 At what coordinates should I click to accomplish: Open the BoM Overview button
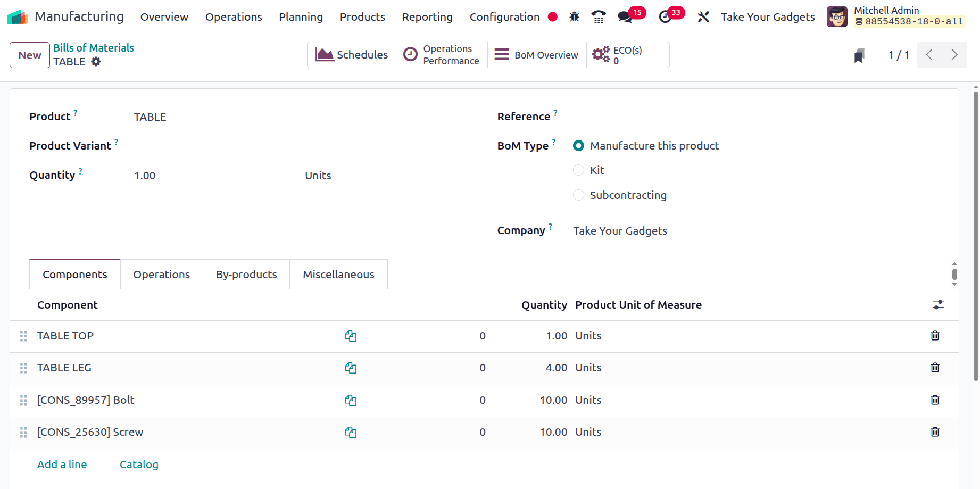[537, 55]
